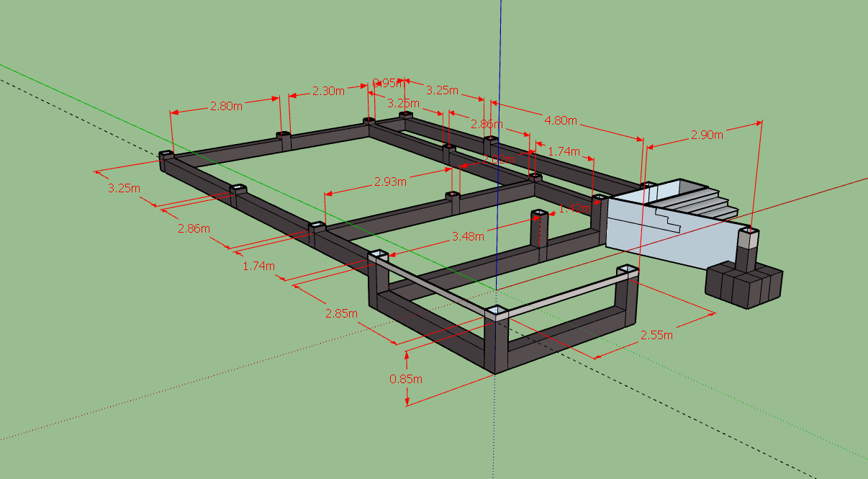Click the 2.93m dimension label
The width and height of the screenshot is (868, 479).
390,182
